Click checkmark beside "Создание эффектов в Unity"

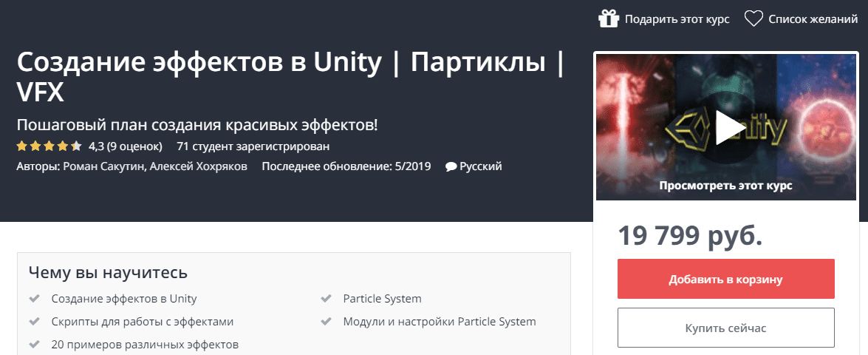[33, 299]
